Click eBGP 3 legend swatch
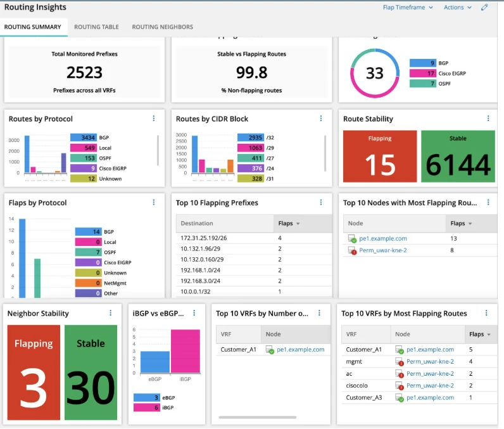 (x=146, y=398)
